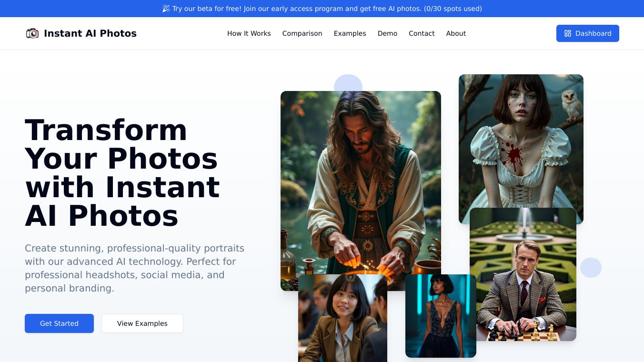
Task: Click the party popper icon in banner
Action: point(166,9)
